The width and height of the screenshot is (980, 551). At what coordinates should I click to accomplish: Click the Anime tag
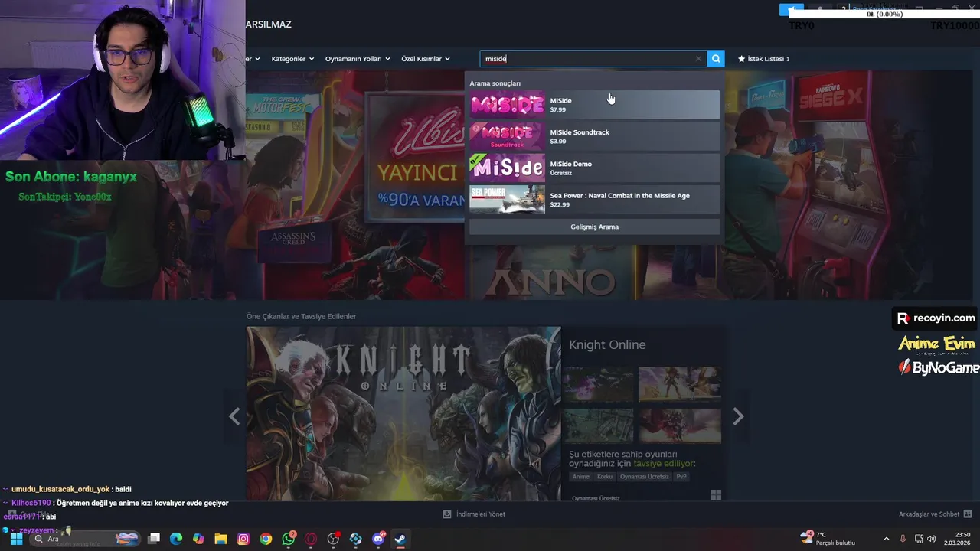click(x=581, y=477)
